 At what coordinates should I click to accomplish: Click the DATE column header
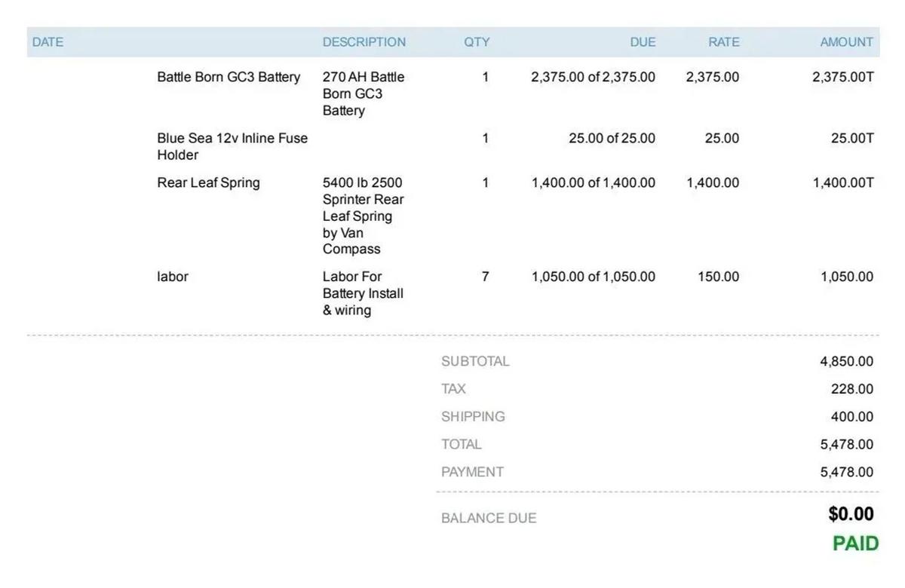[48, 42]
